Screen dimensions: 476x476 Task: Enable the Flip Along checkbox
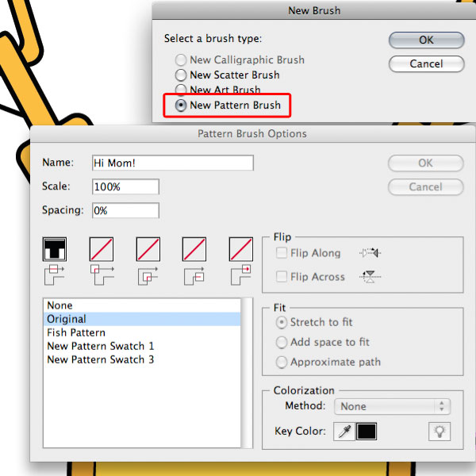(x=282, y=252)
